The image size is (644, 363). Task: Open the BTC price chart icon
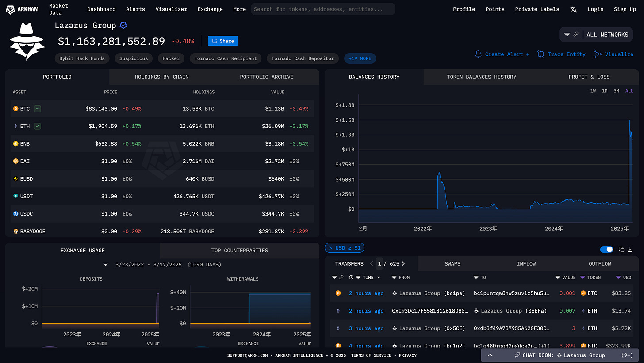tap(38, 108)
